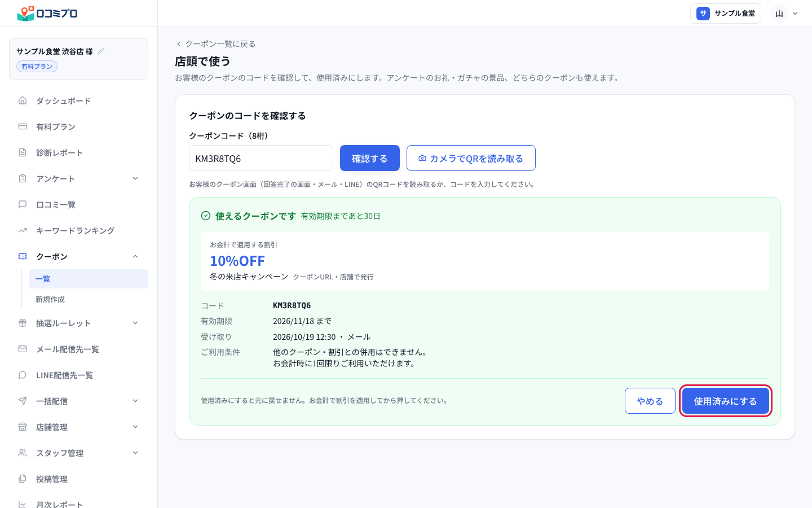The image size is (812, 508).
Task: Click the 有料プラン card icon in sidebar
Action: (x=23, y=126)
